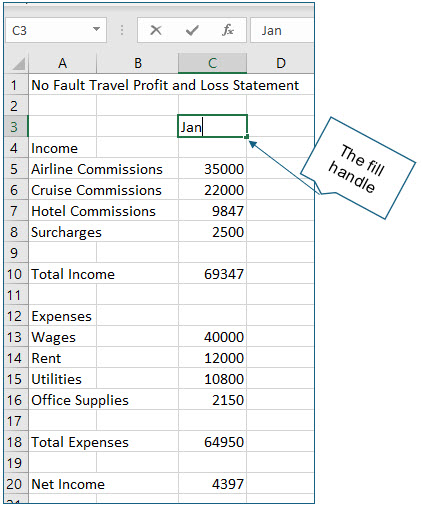Screen dimensions: 422x506
Task: Select row 2 header
Action: click(16, 106)
